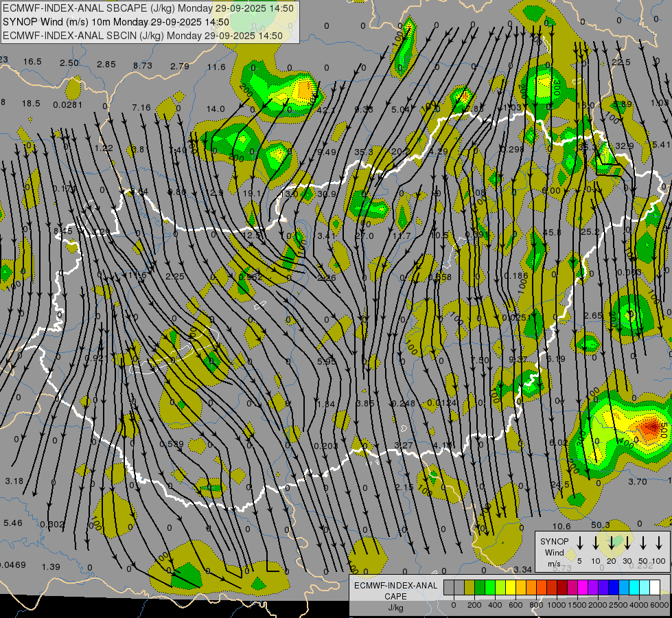Pick the 100 m/s wind arrow symbol

click(x=660, y=543)
